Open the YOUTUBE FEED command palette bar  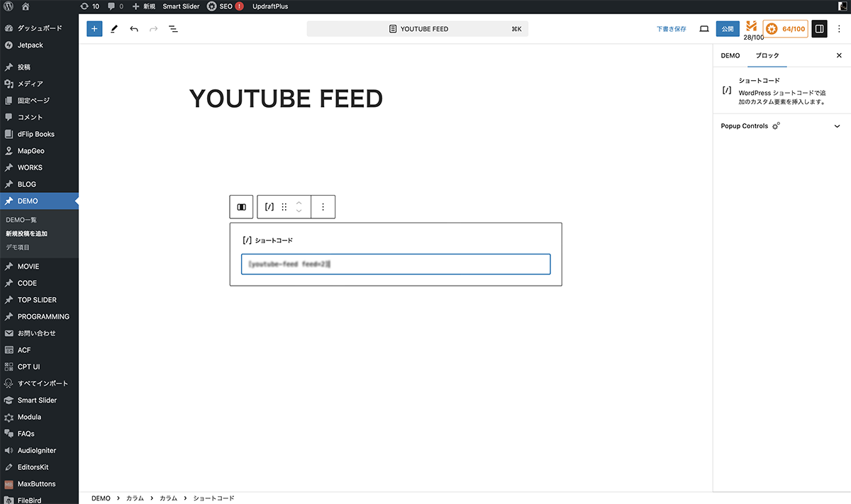pyautogui.click(x=418, y=29)
